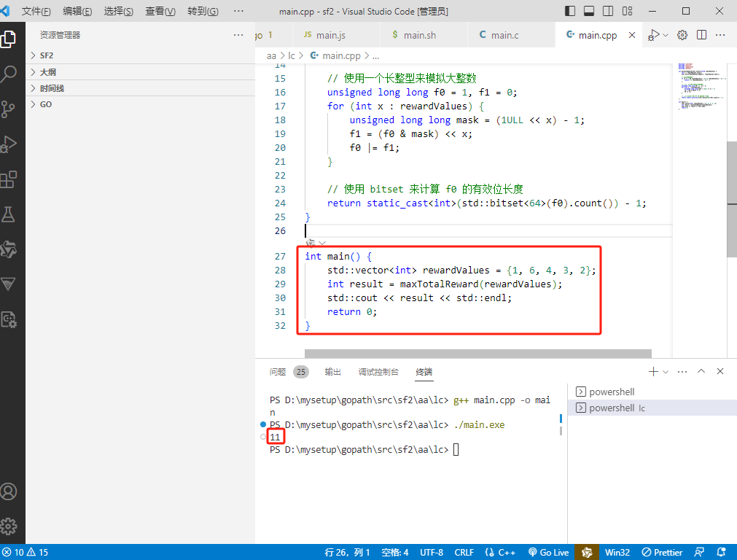The image size is (737, 560).
Task: Open the Testing flask icon view
Action: tap(9, 214)
